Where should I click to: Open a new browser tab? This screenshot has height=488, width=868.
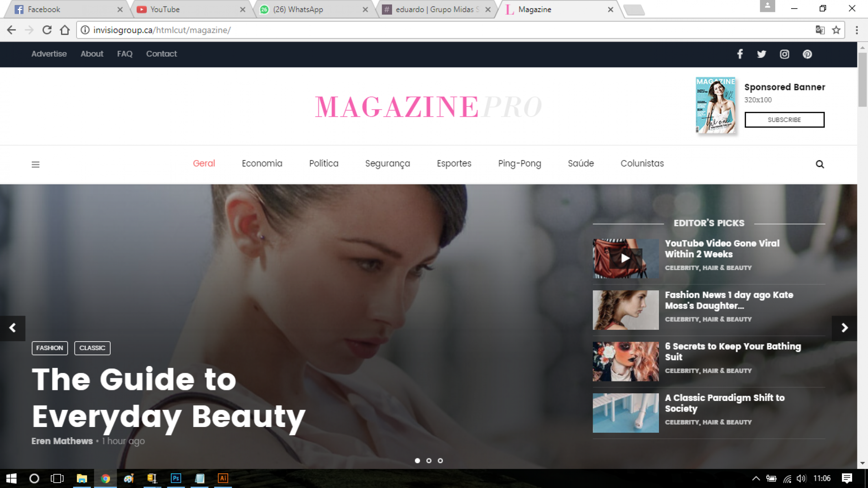(634, 9)
